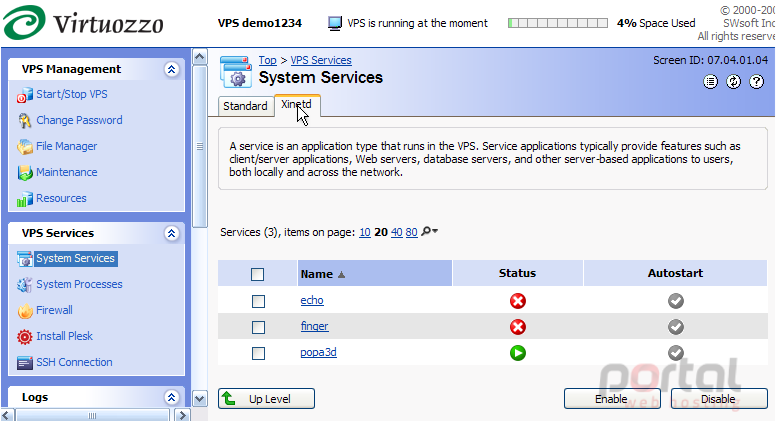Show 40 items per page

pos(396,232)
